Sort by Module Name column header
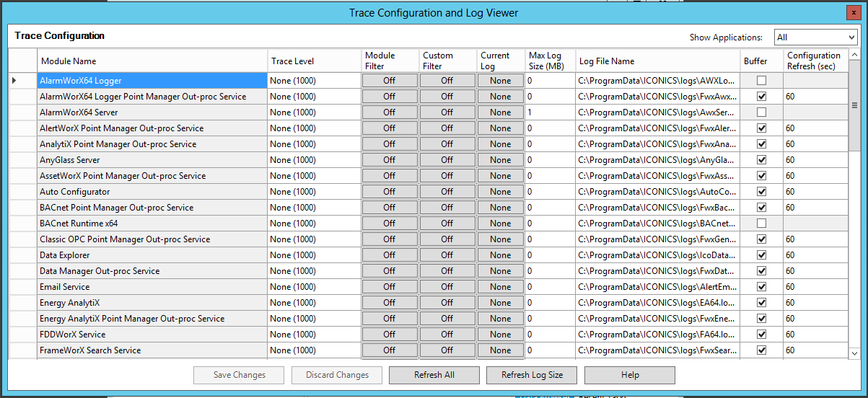Screen dimensions: 868x398 pyautogui.click(x=152, y=61)
